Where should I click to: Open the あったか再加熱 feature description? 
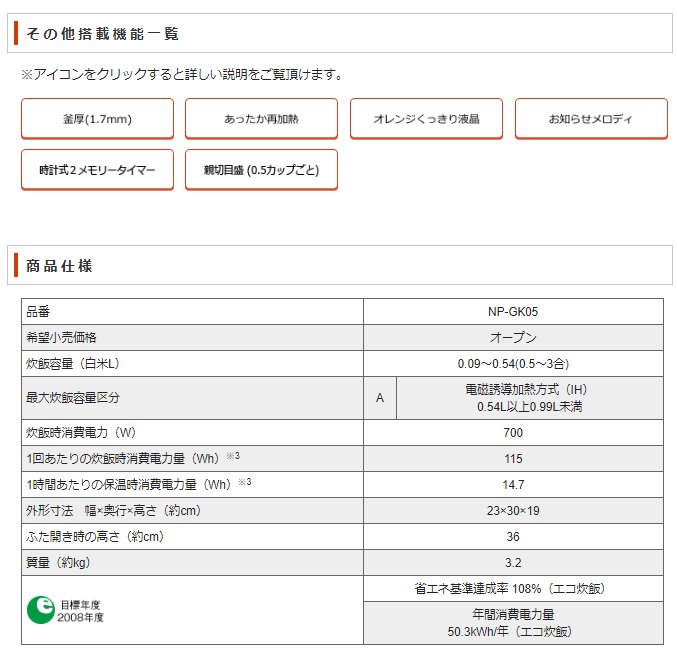[261, 119]
